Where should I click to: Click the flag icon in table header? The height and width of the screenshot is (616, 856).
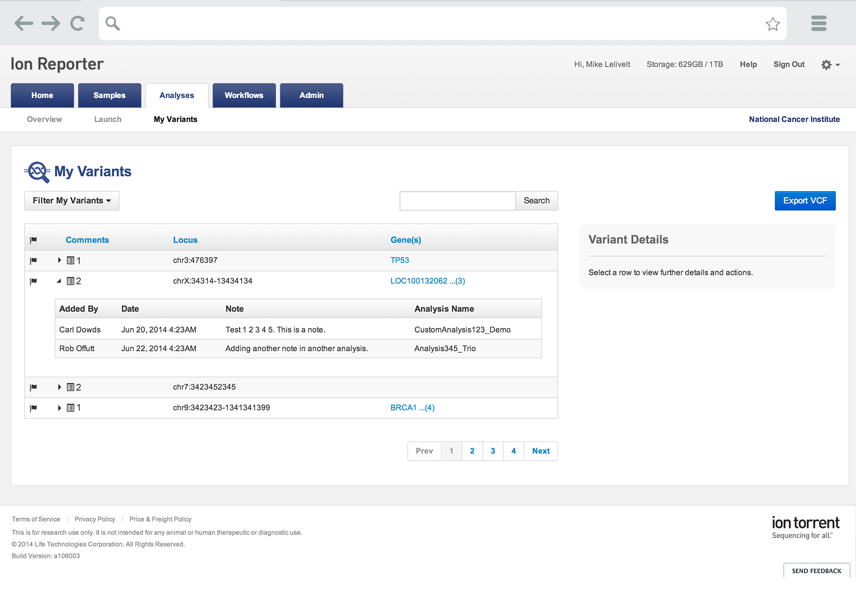[34, 240]
